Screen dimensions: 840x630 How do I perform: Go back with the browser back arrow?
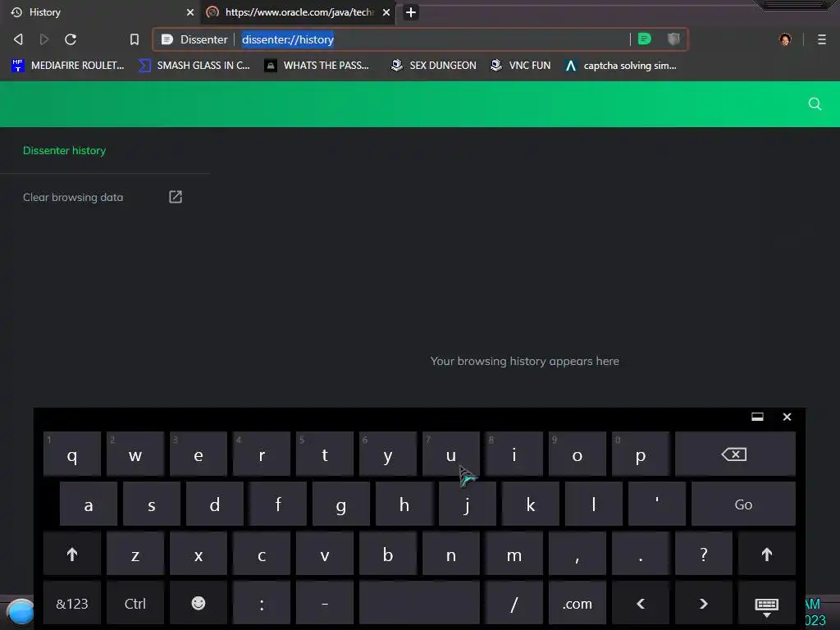[18, 39]
